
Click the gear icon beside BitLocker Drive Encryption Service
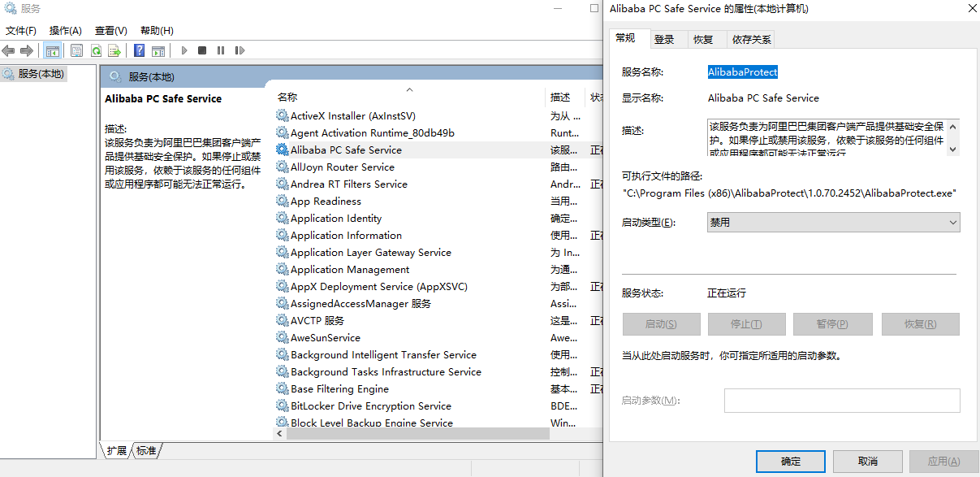pyautogui.click(x=283, y=406)
